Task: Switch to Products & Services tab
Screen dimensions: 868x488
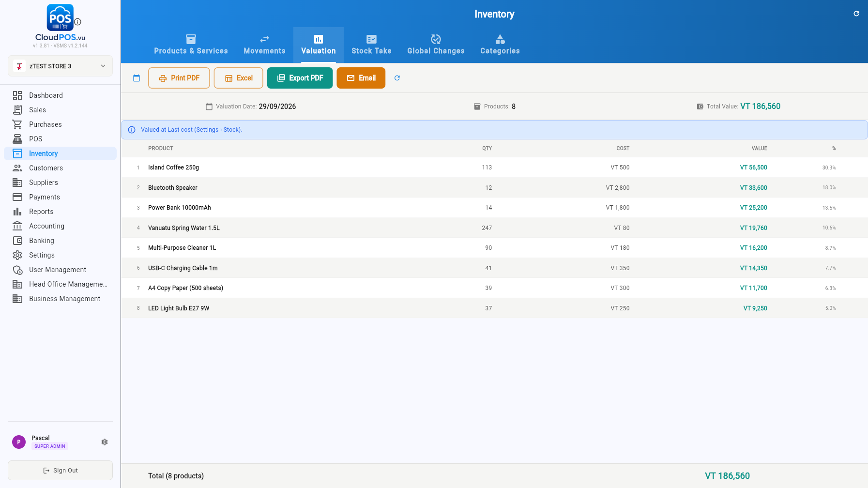Action: (x=191, y=45)
